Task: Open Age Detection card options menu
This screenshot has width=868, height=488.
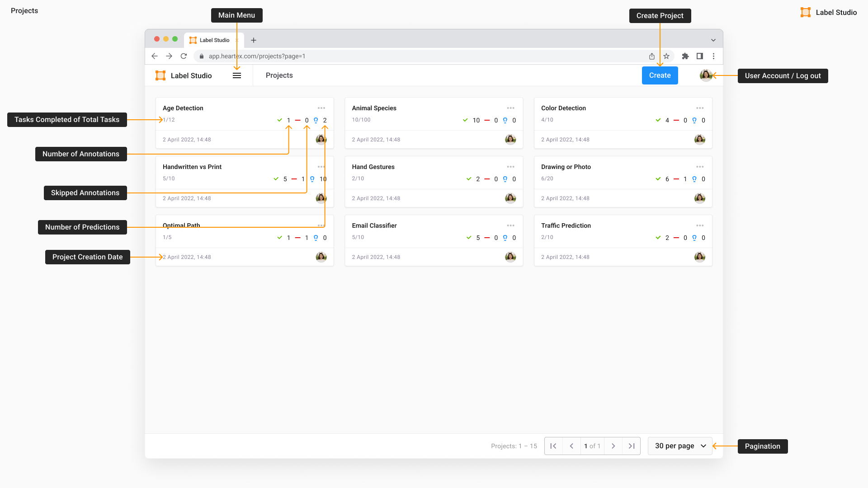Action: pyautogui.click(x=321, y=108)
